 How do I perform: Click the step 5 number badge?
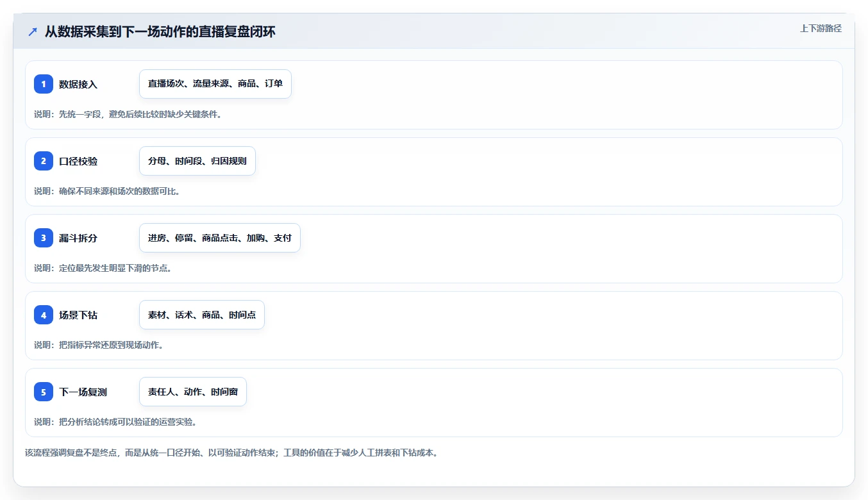tap(44, 392)
